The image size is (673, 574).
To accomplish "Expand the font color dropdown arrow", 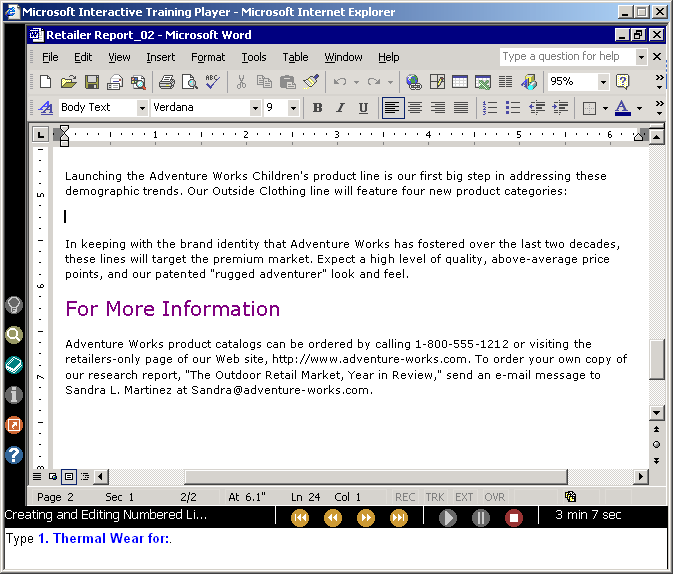I will pos(639,108).
